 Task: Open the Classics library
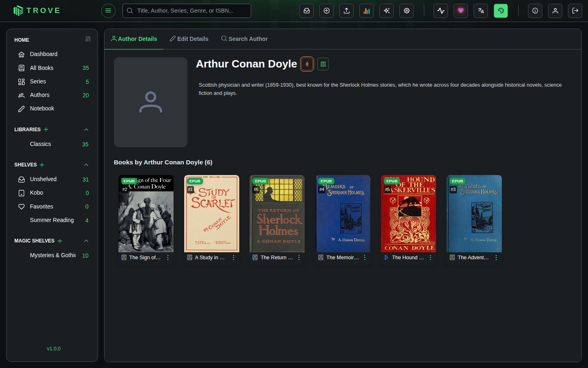[52, 144]
